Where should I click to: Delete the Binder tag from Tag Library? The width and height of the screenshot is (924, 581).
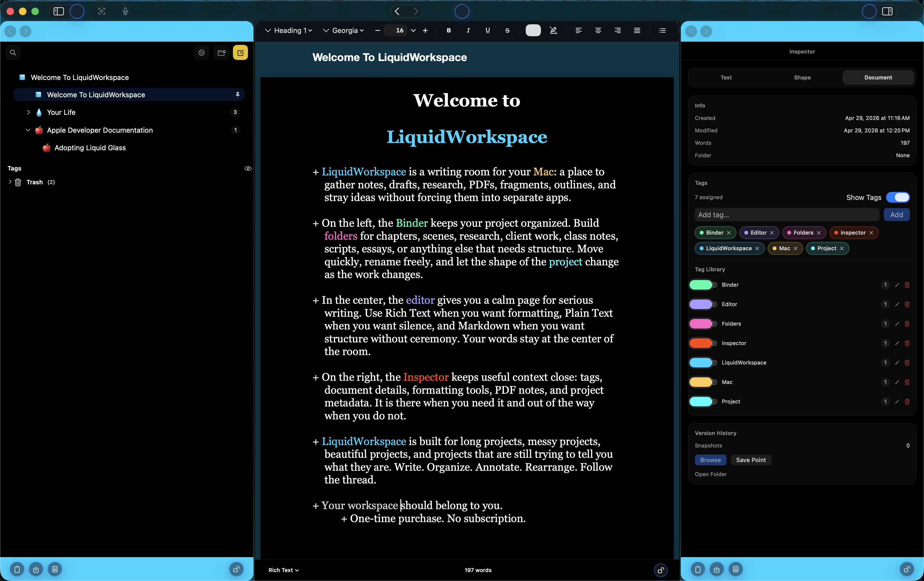(x=907, y=285)
